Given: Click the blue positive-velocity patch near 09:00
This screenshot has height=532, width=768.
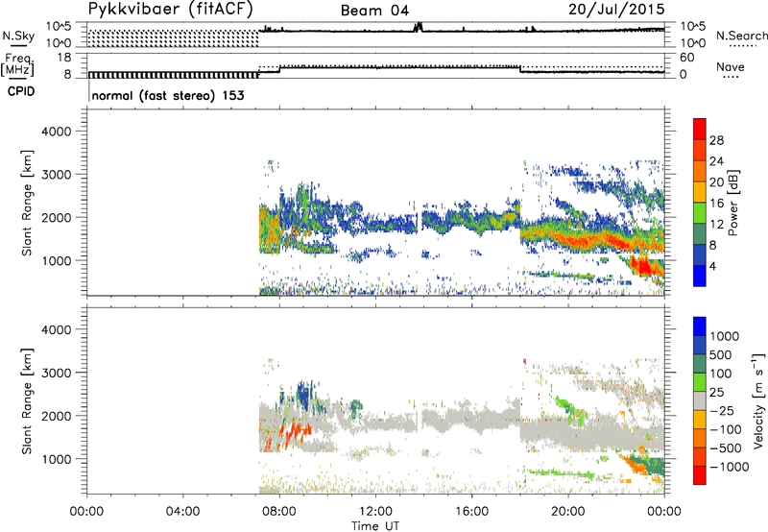Looking at the screenshot, I should [304, 395].
